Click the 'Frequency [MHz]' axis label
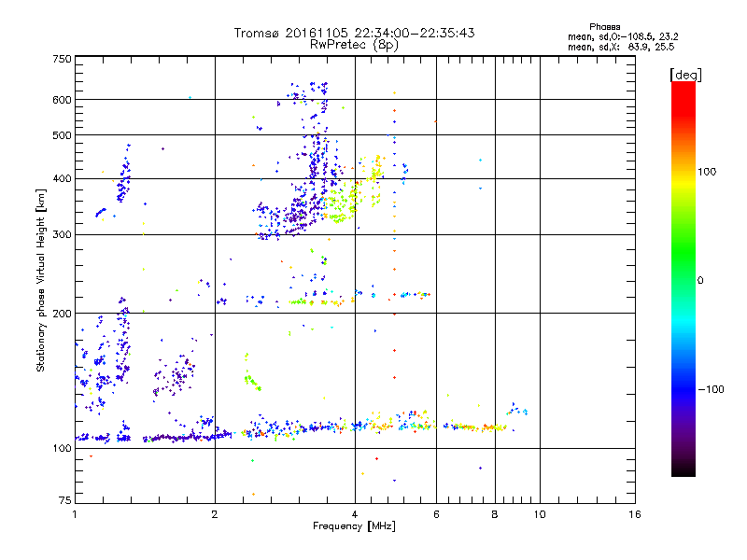This screenshot has height=560, width=747. [x=354, y=526]
